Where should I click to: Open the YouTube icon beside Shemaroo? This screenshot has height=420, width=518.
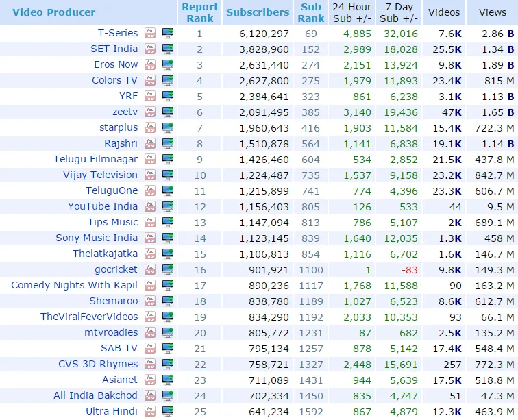[x=150, y=301]
